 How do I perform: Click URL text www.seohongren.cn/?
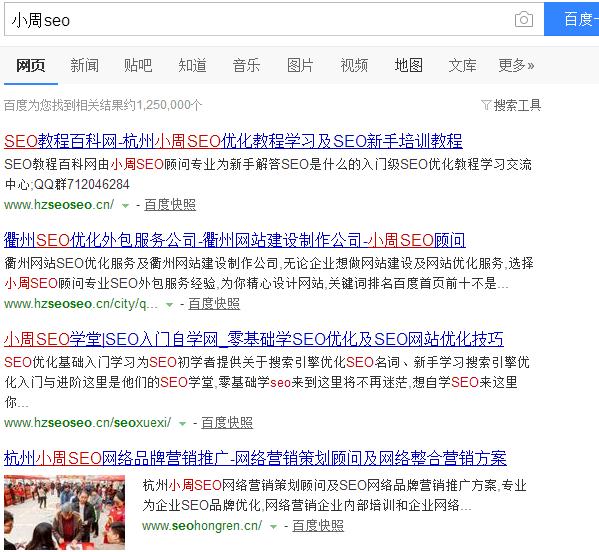coord(202,526)
